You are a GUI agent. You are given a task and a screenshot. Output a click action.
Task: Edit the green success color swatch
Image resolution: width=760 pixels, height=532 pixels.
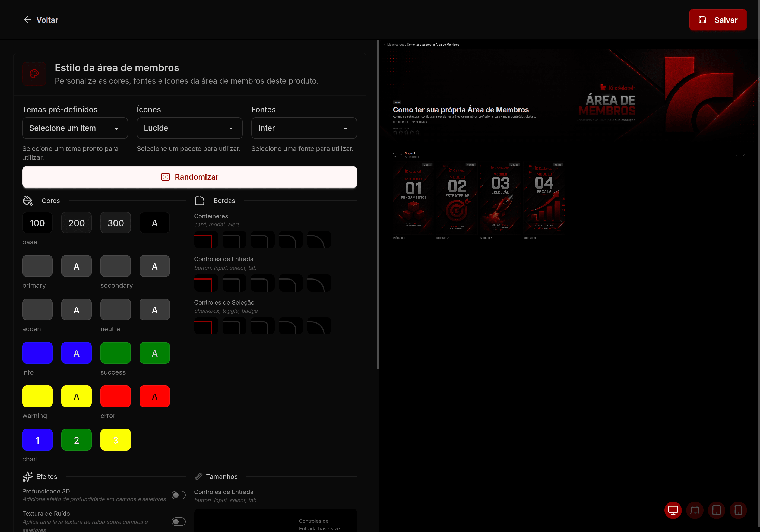pyautogui.click(x=116, y=353)
